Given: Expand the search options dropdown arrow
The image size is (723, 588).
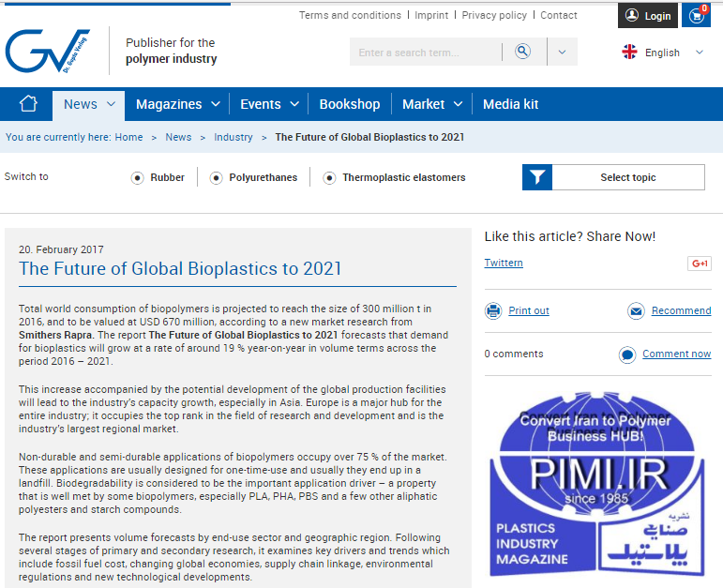Looking at the screenshot, I should tap(562, 52).
